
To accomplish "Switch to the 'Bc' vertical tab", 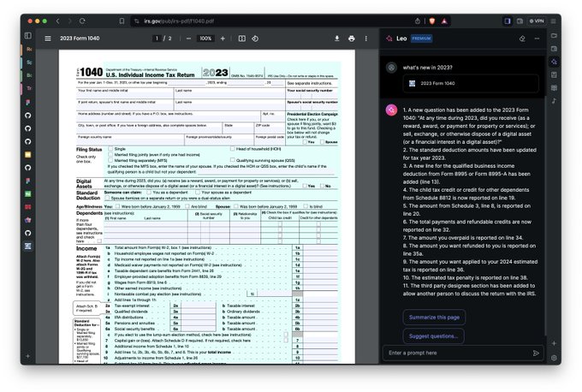I will click(28, 75).
